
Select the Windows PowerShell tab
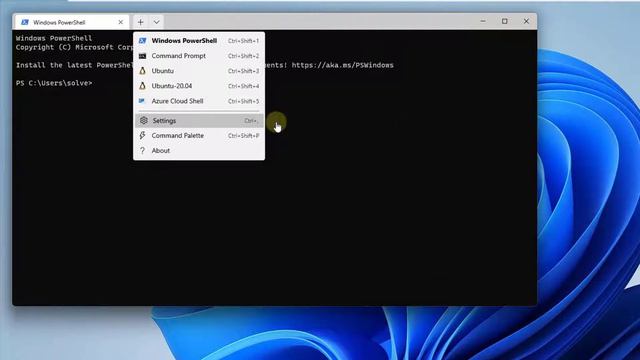click(x=72, y=22)
